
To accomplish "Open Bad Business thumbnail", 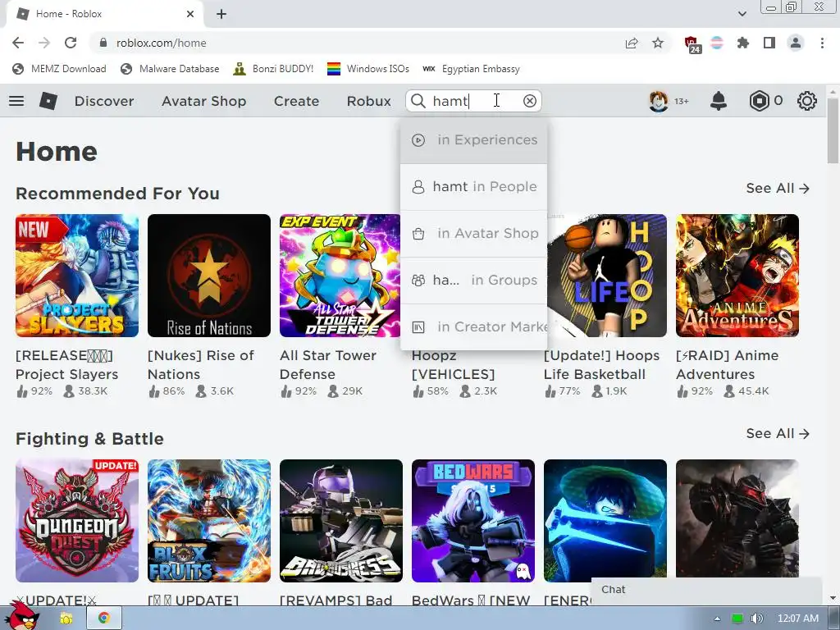I will point(341,521).
